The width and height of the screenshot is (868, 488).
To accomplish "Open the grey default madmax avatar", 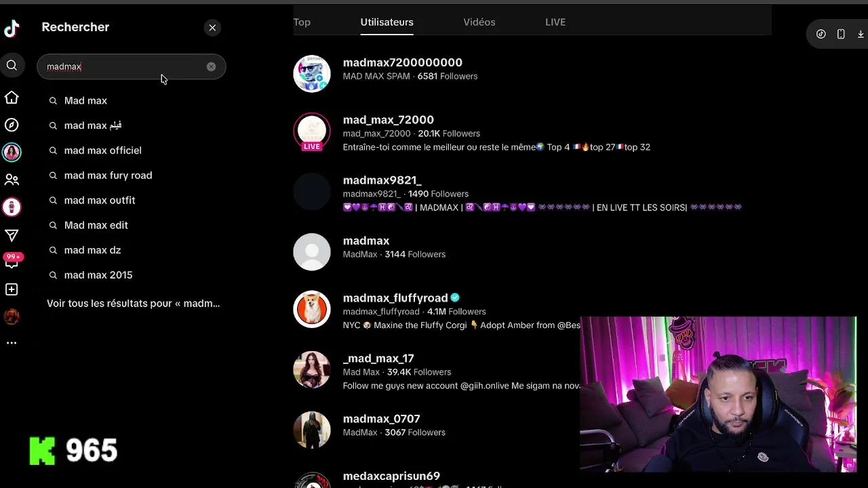I will (312, 252).
